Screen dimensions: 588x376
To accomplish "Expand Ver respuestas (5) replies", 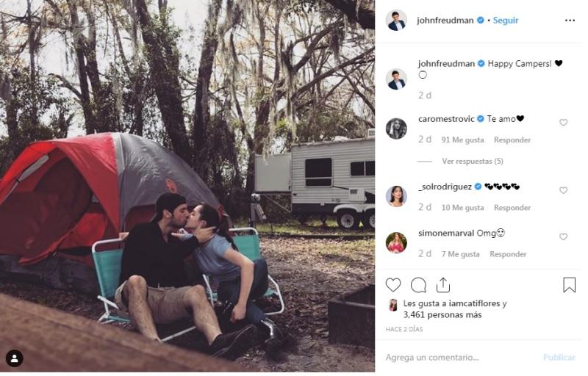I will pos(472,161).
